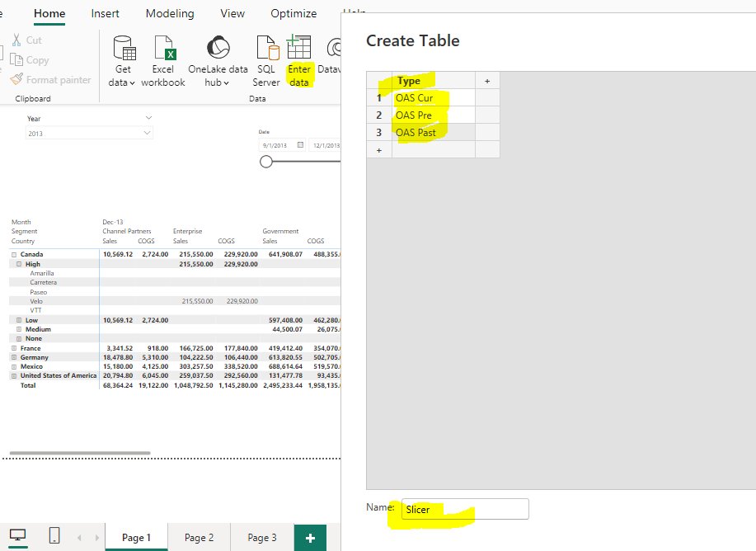Click the Carretera product row

tap(44, 282)
